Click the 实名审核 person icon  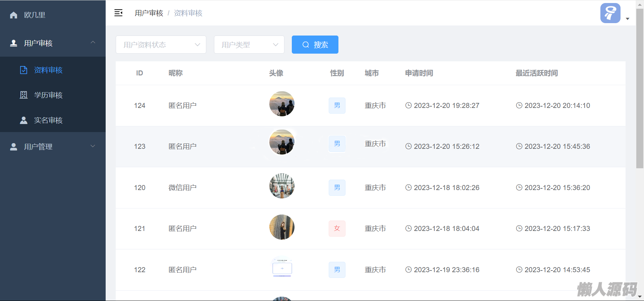(x=23, y=120)
